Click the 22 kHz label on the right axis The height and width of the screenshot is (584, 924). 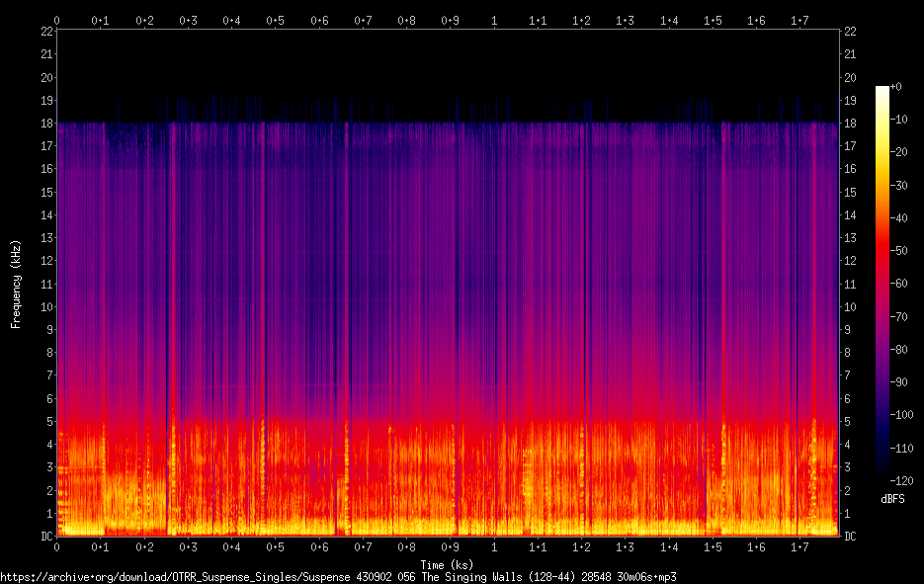850,32
